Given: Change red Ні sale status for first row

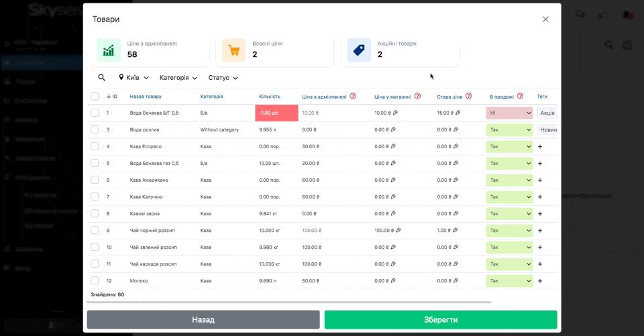Looking at the screenshot, I should pyautogui.click(x=509, y=113).
